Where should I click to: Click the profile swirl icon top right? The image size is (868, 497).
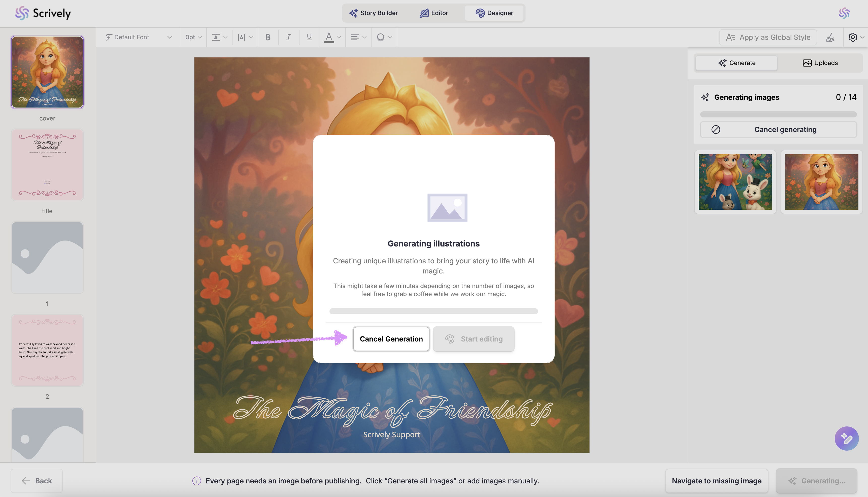pyautogui.click(x=844, y=13)
